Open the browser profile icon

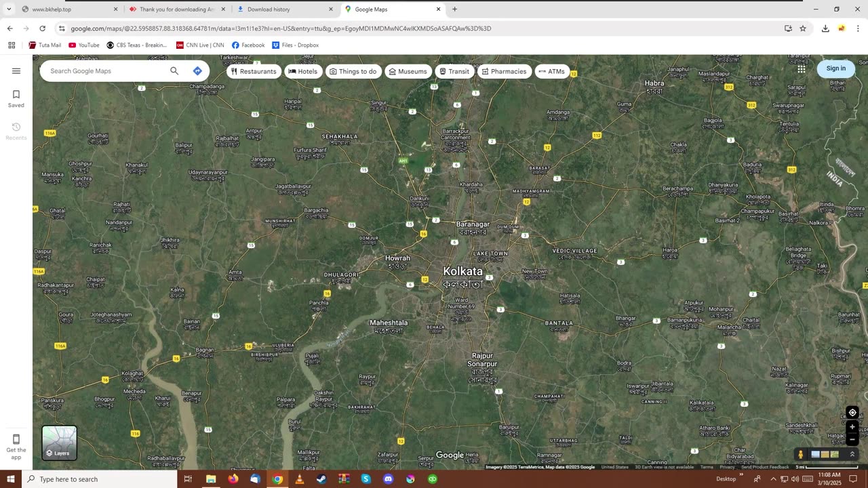tap(842, 28)
